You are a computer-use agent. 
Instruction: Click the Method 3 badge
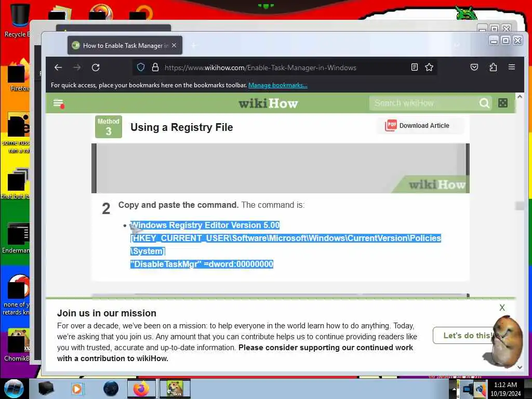[109, 127]
